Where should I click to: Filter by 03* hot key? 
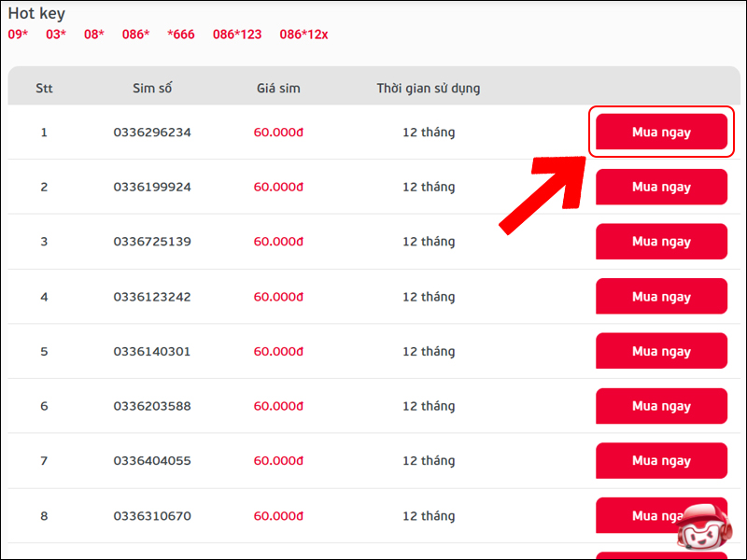56,35
